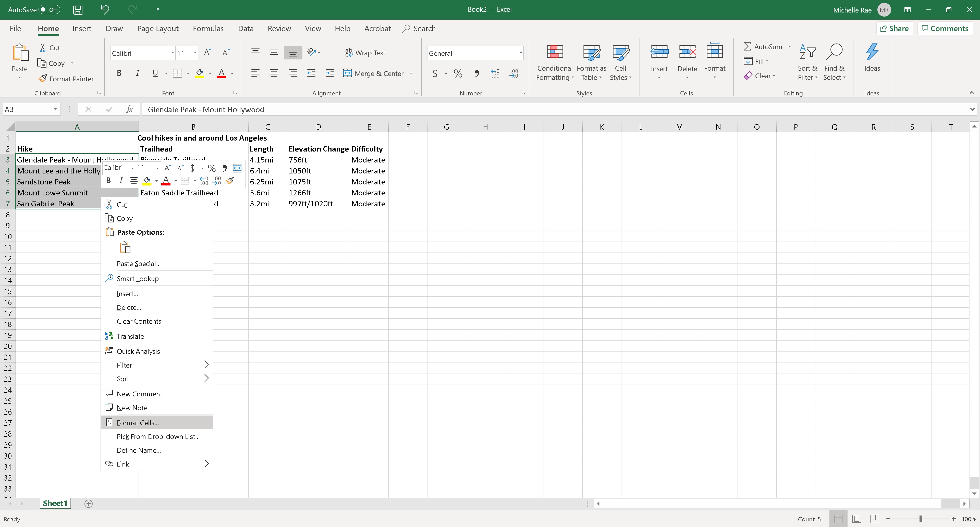Toggle AutoSave switch
Screen dimensions: 980x527
point(50,10)
